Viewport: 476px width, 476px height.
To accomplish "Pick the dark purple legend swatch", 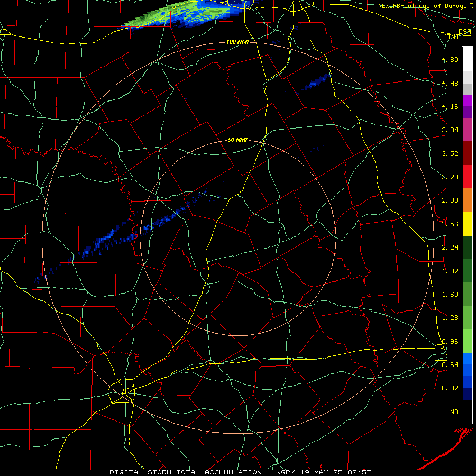I will 467,112.
